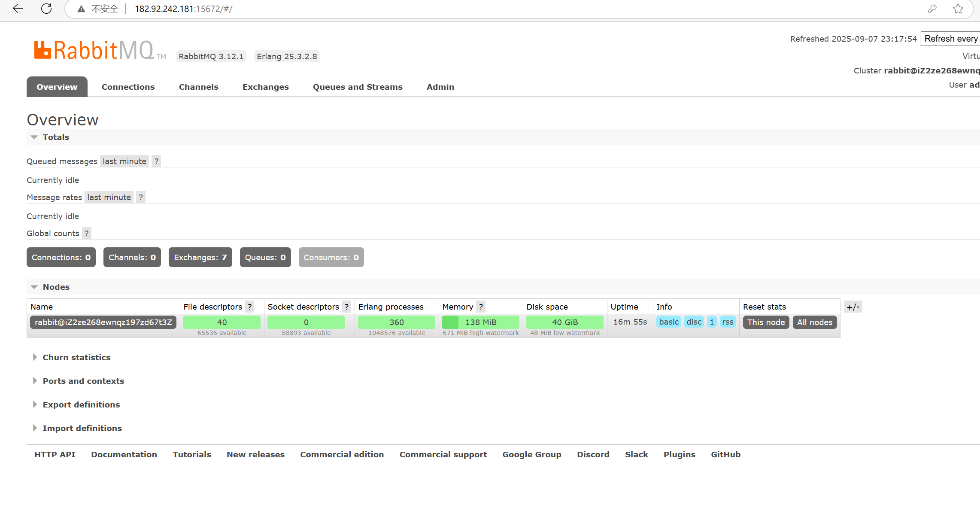The height and width of the screenshot is (529, 980).
Task: Open the Slack footer link
Action: tap(637, 454)
